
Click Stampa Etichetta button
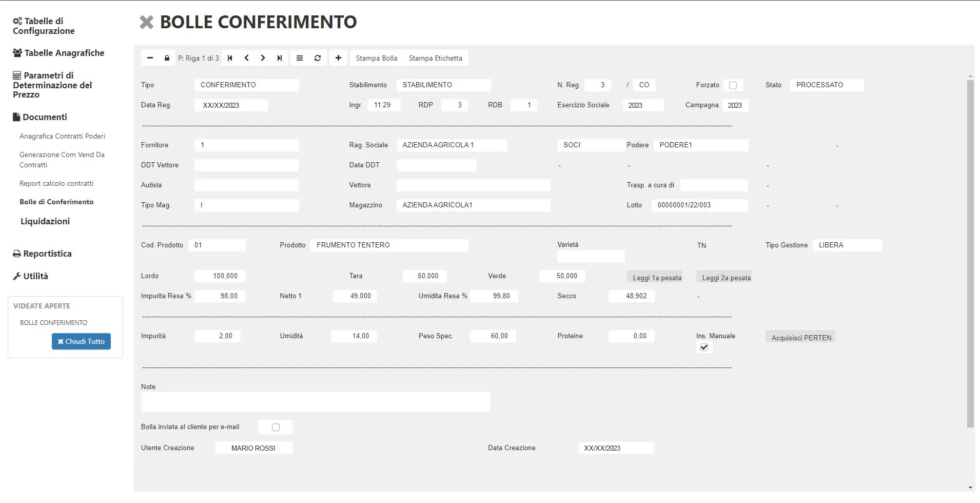click(436, 58)
